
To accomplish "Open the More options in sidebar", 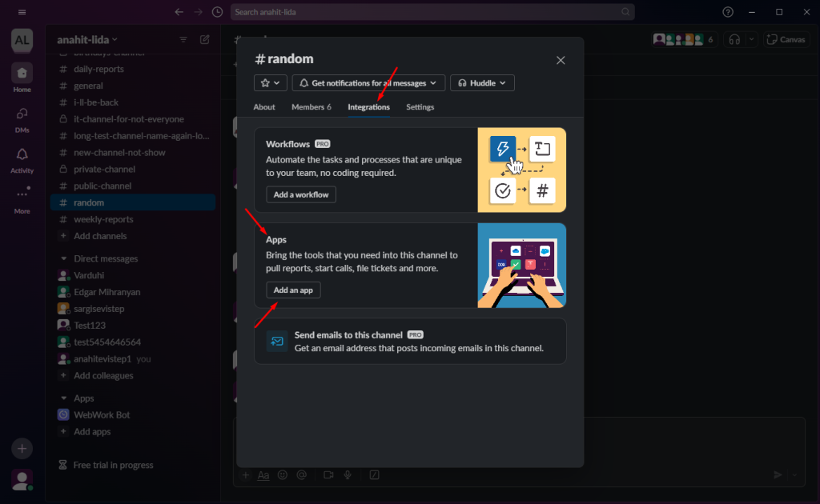I will (x=22, y=201).
